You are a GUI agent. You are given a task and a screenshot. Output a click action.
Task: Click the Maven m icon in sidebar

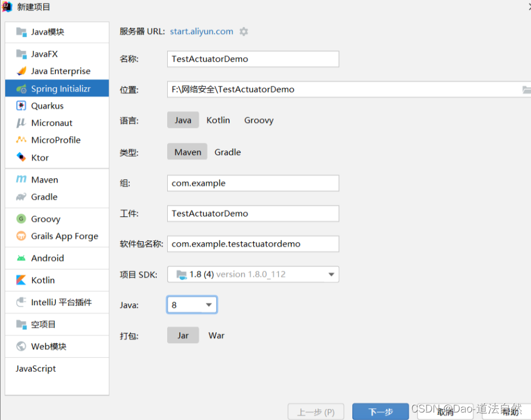tap(21, 179)
